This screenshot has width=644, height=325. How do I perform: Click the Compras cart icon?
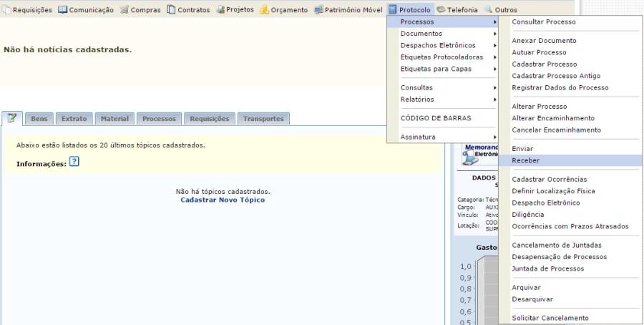(x=125, y=10)
